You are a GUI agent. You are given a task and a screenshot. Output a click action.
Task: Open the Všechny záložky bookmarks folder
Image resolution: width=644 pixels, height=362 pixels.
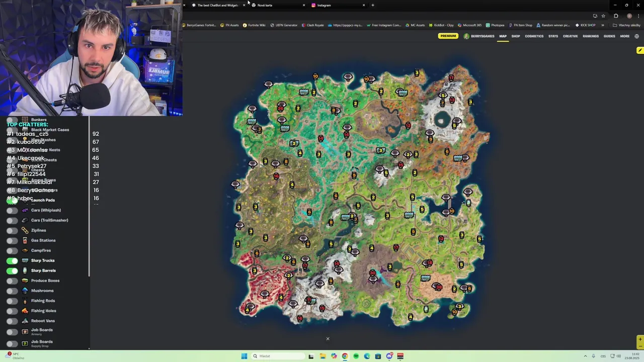pyautogui.click(x=626, y=25)
